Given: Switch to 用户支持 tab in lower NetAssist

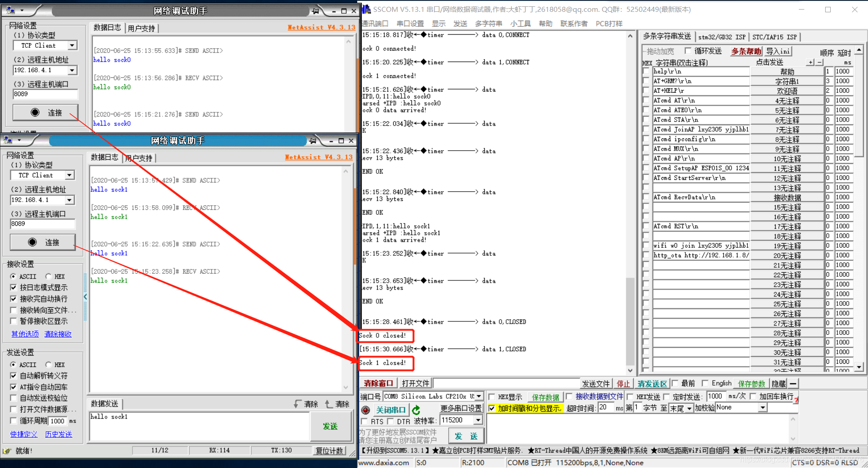Looking at the screenshot, I should [x=139, y=158].
